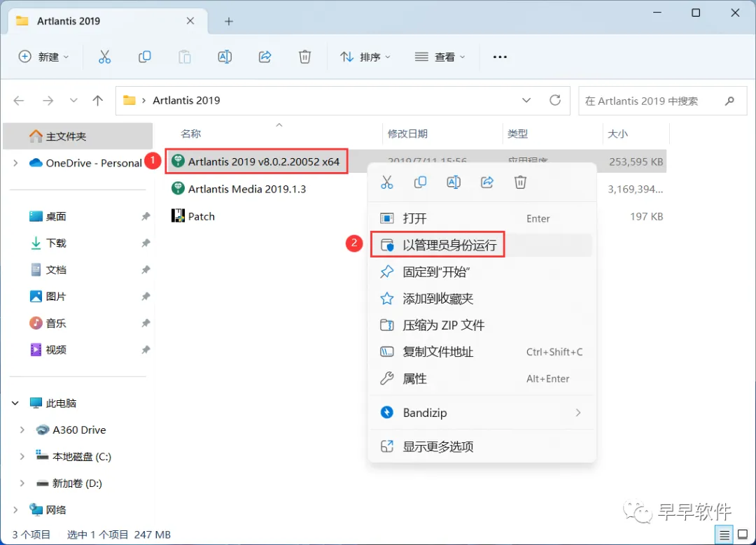Click the Delete trash icon in the toolbar
The width and height of the screenshot is (756, 545).
click(304, 57)
